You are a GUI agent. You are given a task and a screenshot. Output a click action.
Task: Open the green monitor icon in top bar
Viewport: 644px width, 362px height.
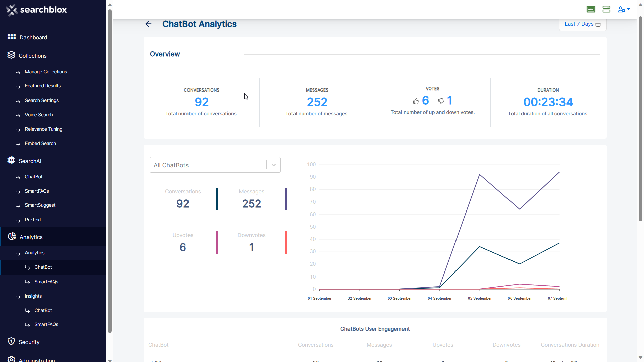(x=591, y=9)
